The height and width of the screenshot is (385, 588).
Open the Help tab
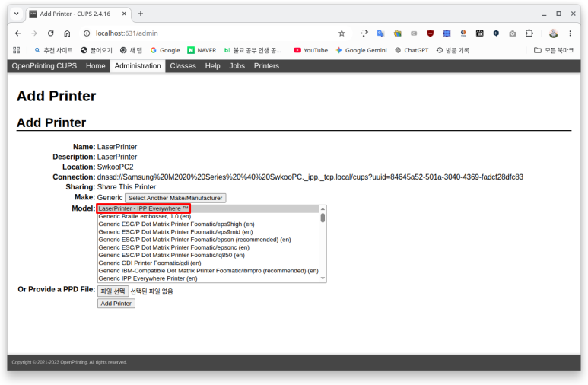pos(213,66)
